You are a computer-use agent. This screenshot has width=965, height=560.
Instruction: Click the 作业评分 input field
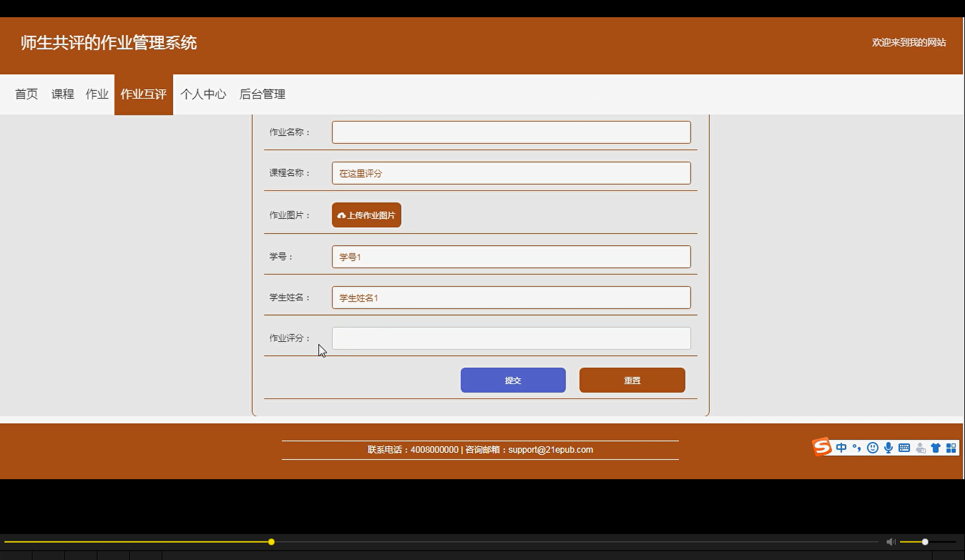coord(511,338)
